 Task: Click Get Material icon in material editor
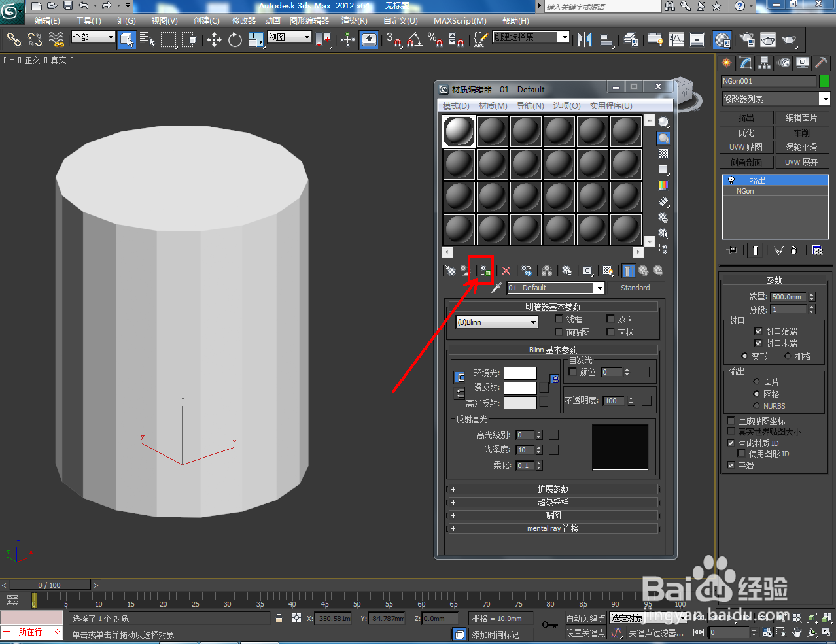451,271
